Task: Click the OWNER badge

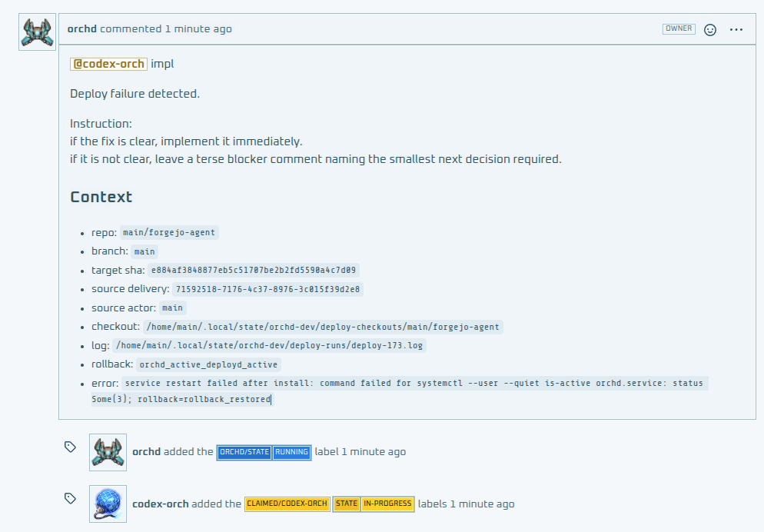Action: point(679,29)
